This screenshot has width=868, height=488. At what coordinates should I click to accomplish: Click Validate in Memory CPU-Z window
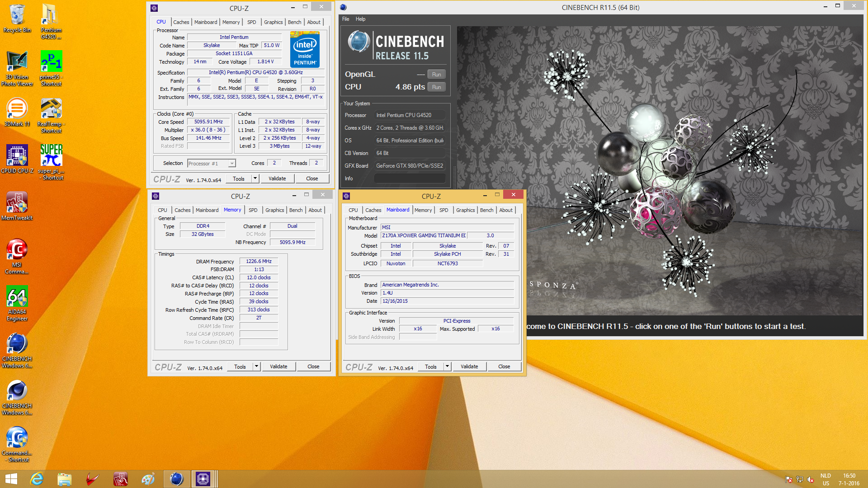click(x=278, y=366)
